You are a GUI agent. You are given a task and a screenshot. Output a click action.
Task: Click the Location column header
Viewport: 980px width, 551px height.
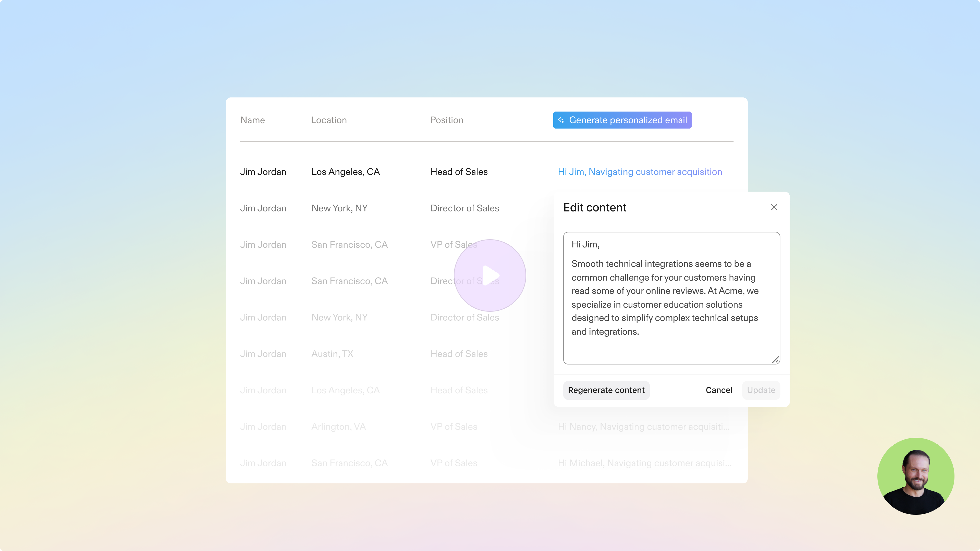coord(329,120)
